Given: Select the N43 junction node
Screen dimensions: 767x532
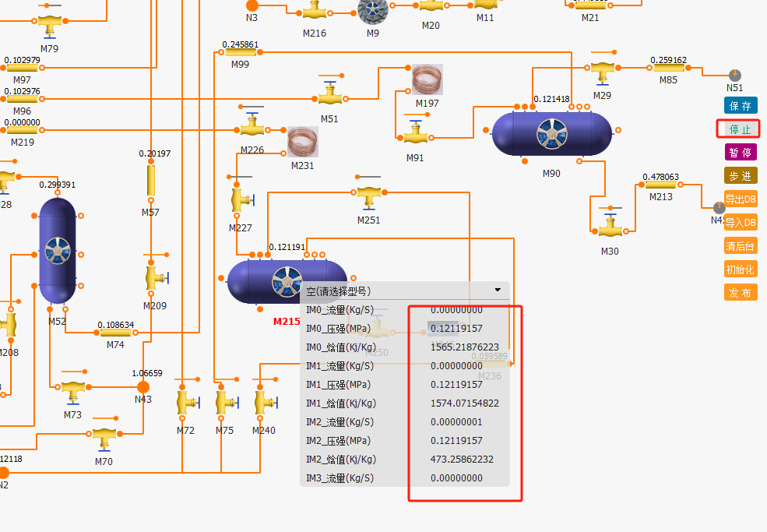Looking at the screenshot, I should 142,387.
